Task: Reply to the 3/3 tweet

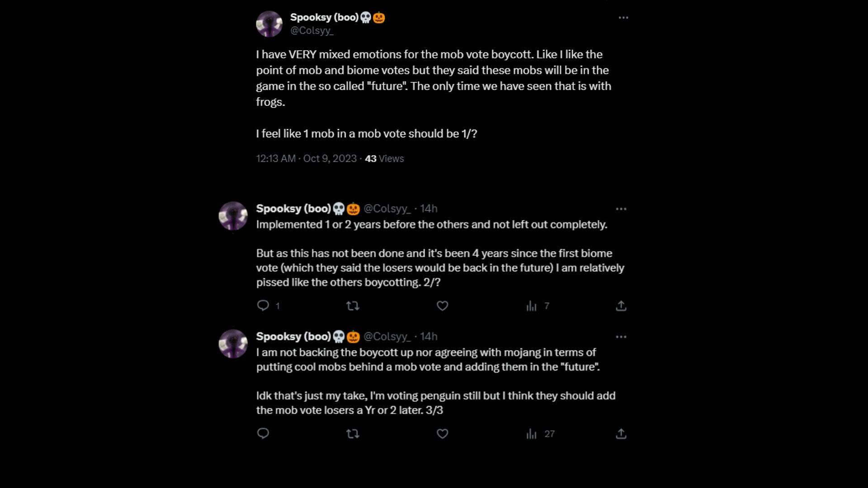Action: coord(263,434)
